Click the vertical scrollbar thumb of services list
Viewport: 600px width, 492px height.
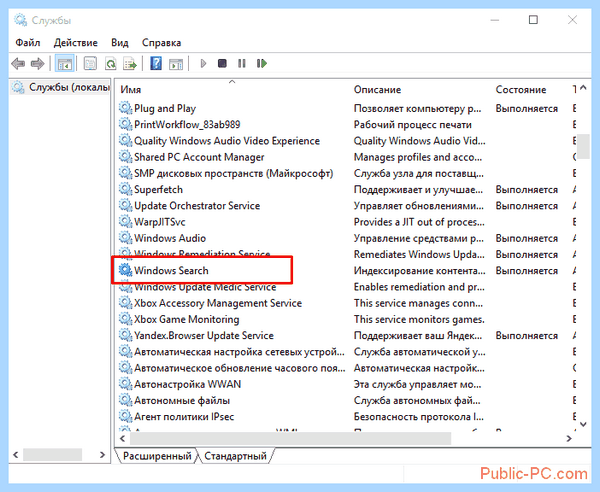(x=583, y=146)
